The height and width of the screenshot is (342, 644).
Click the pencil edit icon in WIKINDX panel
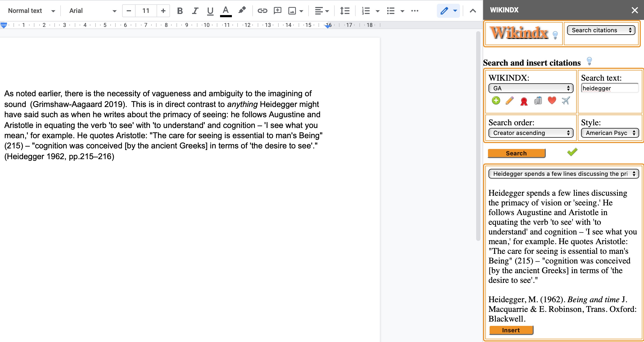(510, 101)
